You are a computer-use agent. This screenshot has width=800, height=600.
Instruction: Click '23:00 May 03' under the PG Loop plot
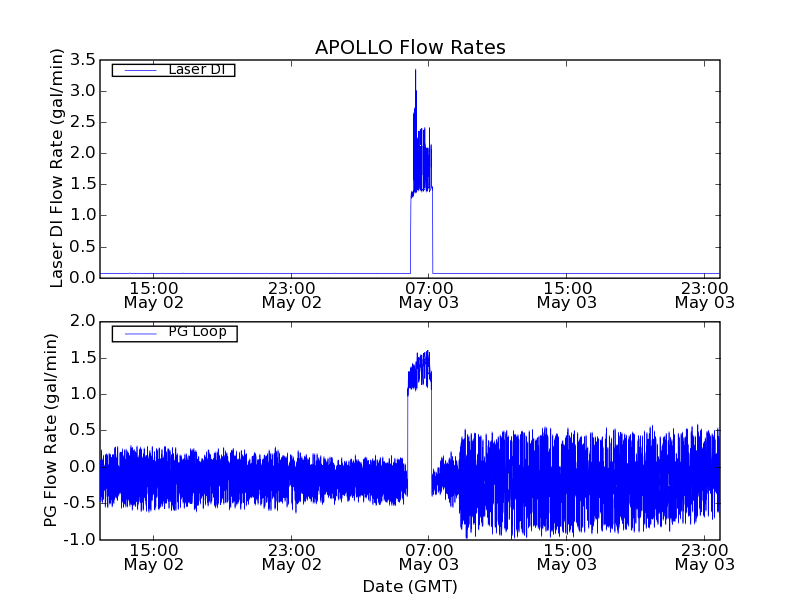click(705, 557)
